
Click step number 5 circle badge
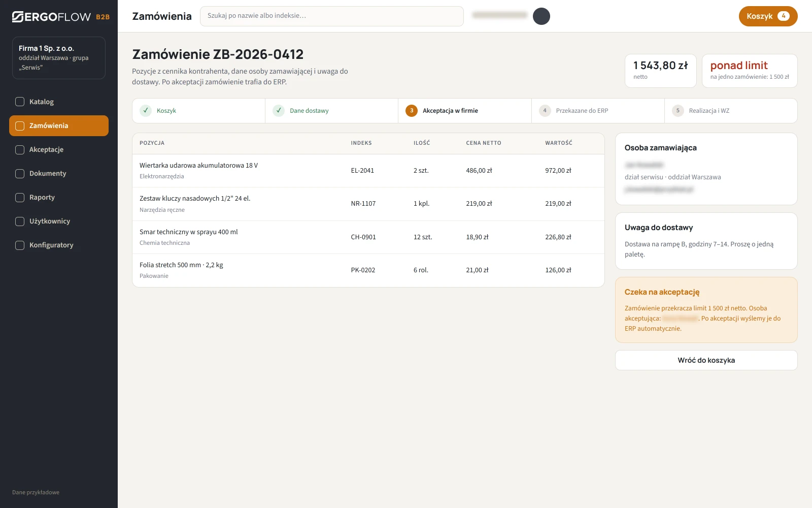click(x=678, y=110)
